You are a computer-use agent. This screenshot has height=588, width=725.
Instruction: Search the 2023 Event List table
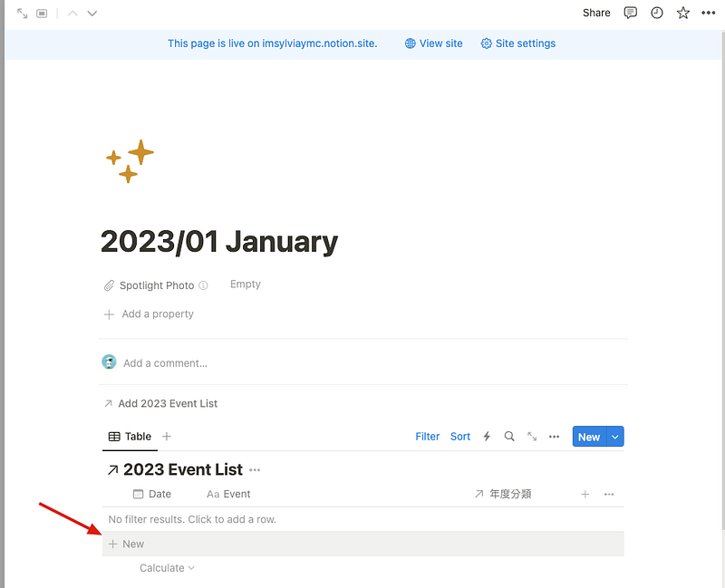tap(509, 437)
